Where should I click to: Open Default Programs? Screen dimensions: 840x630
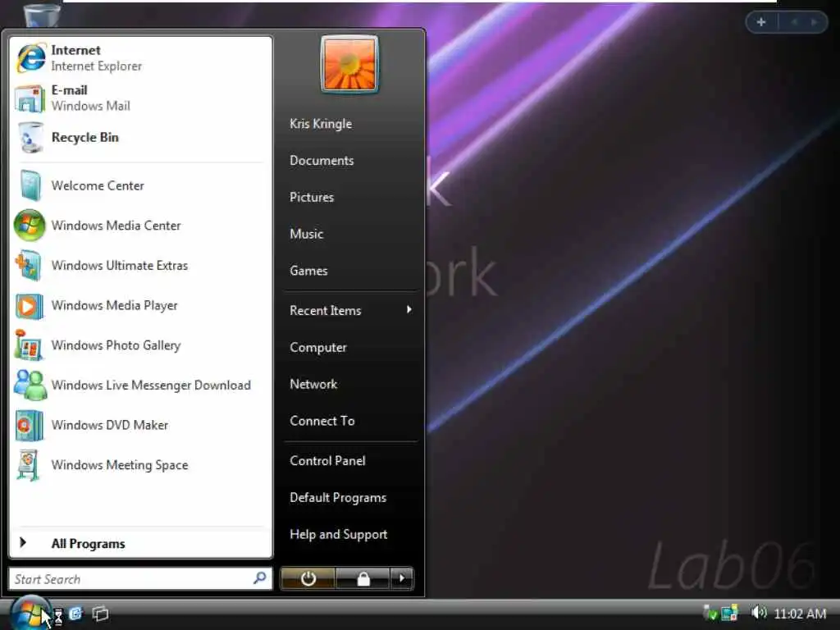point(338,498)
